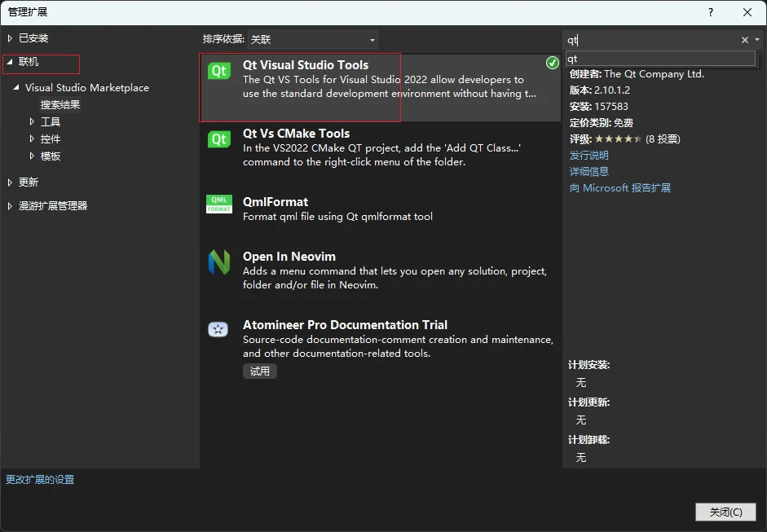The height and width of the screenshot is (532, 767).
Task: Open 向 Microsoft 报告扩展 link
Action: tap(619, 187)
